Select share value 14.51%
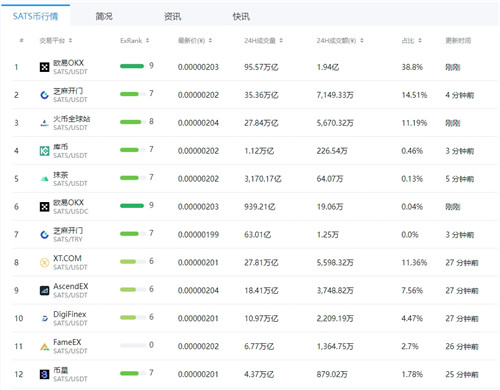 pyautogui.click(x=414, y=95)
